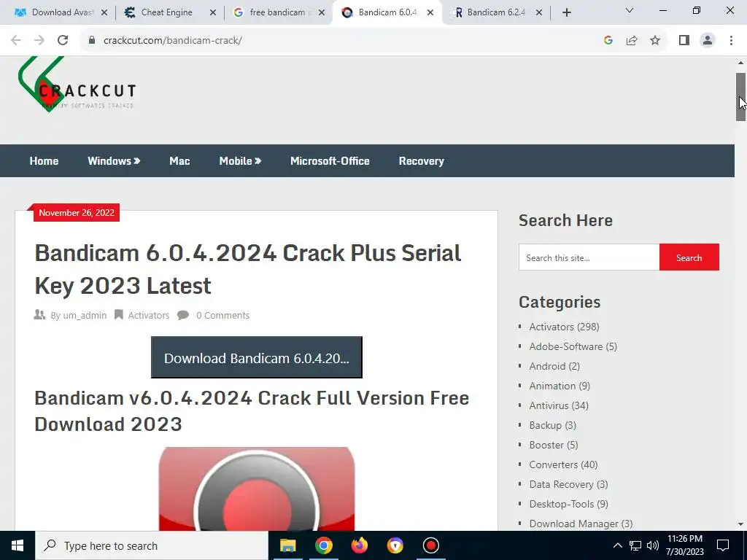Viewport: 747px width, 560px height.
Task: Click the red Search button
Action: point(689,257)
